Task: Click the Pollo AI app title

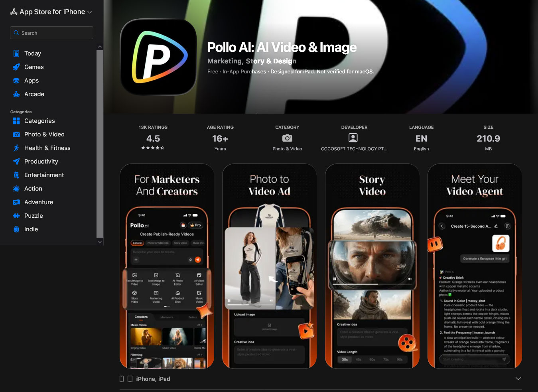Action: tap(282, 47)
